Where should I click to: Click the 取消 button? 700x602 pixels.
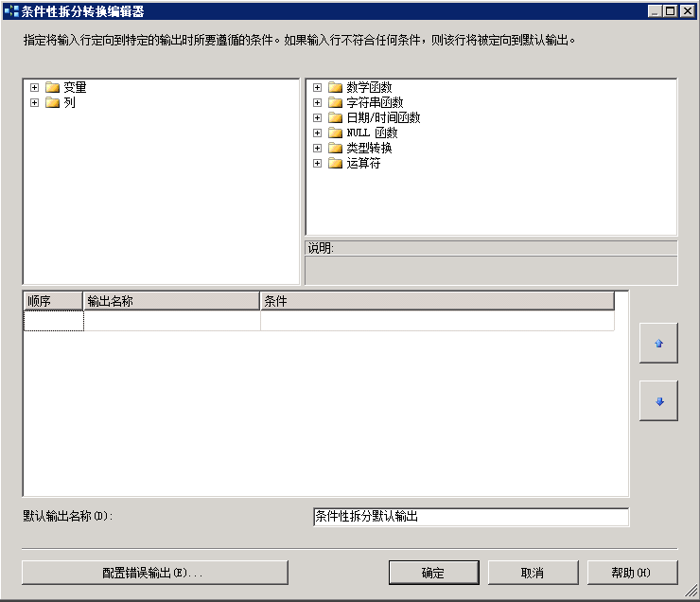click(x=533, y=573)
